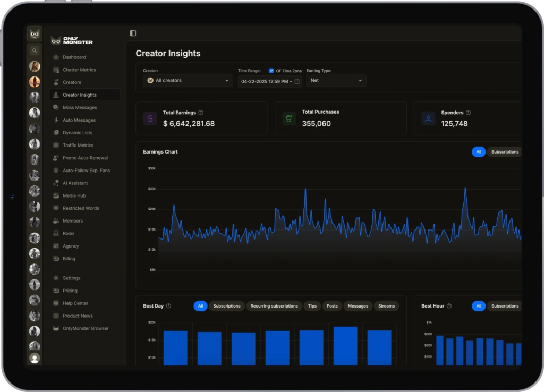Image resolution: width=544 pixels, height=392 pixels.
Task: Open the Creator dropdown showing All creators
Action: pos(188,81)
